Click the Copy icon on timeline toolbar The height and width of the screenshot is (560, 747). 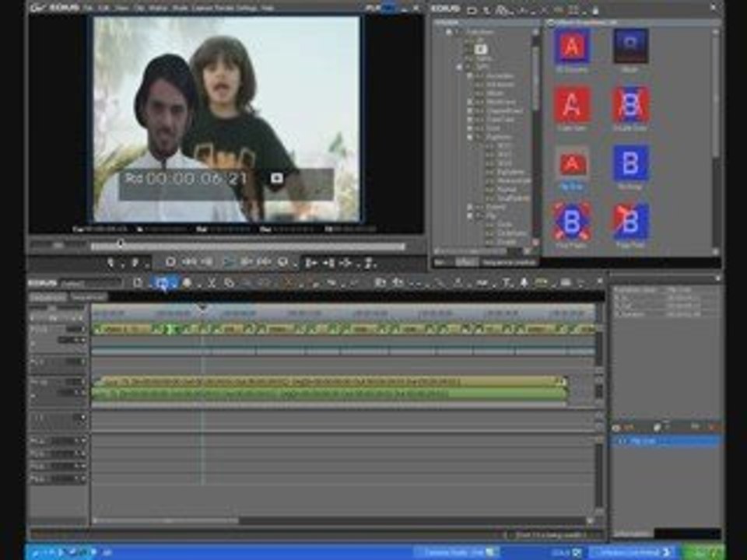pos(229,283)
